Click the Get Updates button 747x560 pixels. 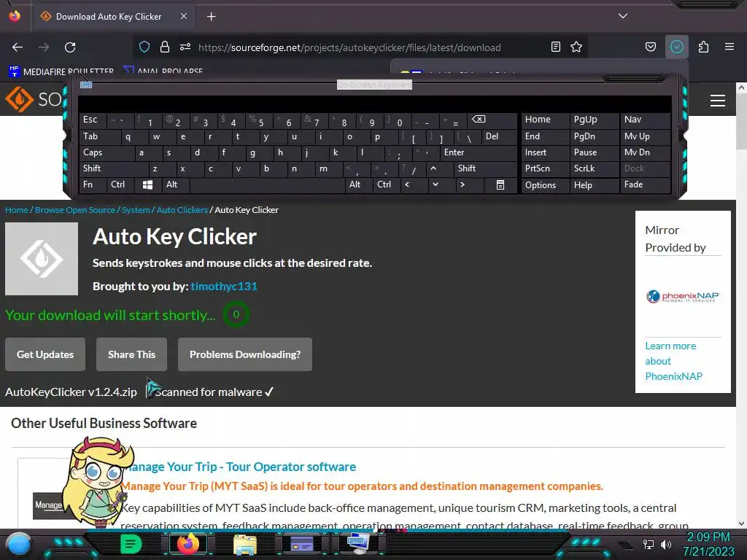point(45,354)
